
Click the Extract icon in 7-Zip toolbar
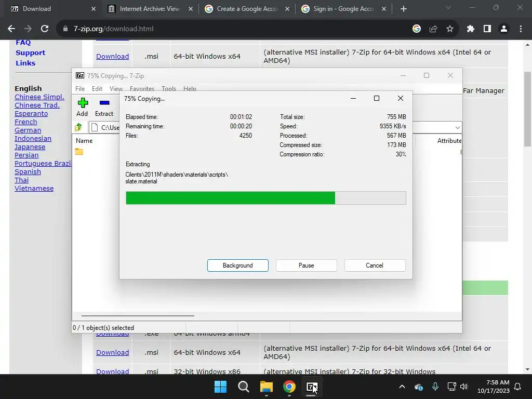click(104, 103)
